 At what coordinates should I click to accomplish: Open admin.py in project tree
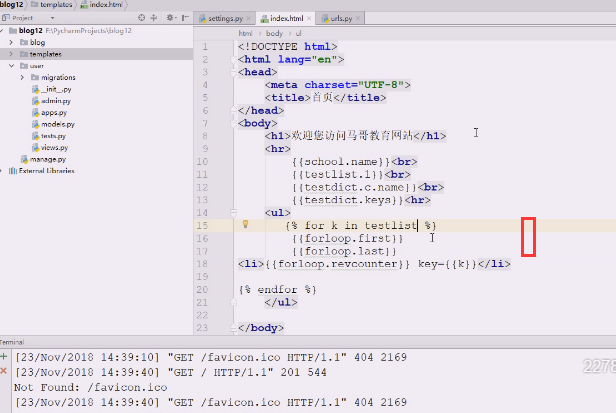[x=51, y=101]
